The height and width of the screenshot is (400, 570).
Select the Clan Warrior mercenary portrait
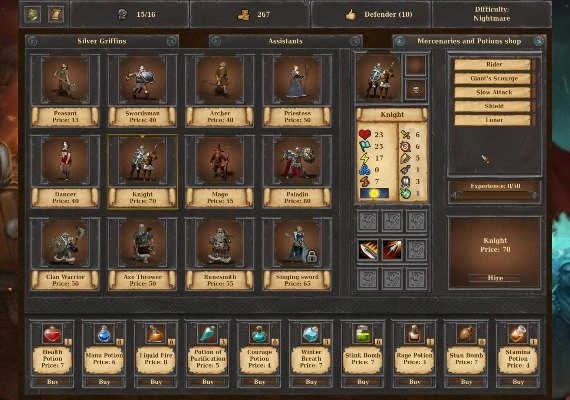(x=65, y=243)
